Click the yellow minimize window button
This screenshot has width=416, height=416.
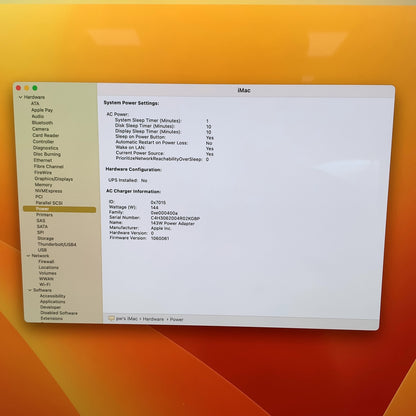26,88
